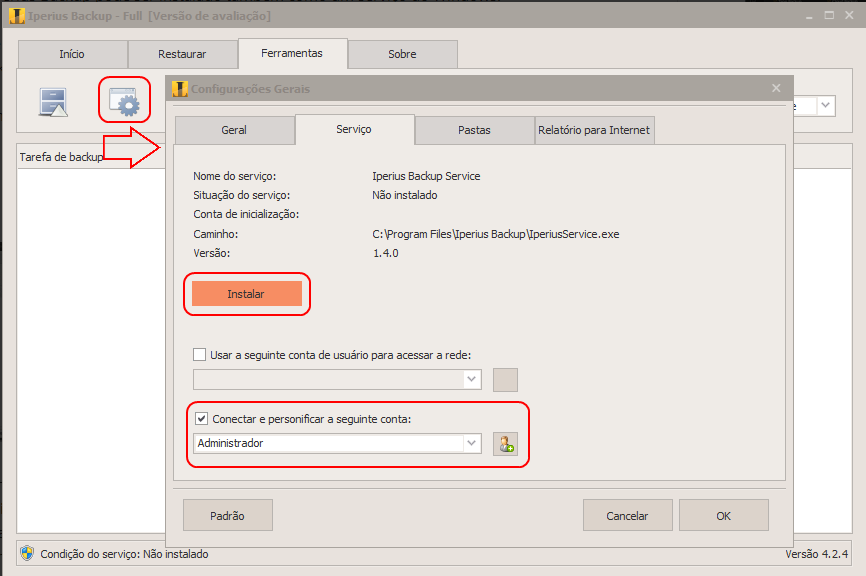Click the disabled button beside network account field

click(505, 379)
